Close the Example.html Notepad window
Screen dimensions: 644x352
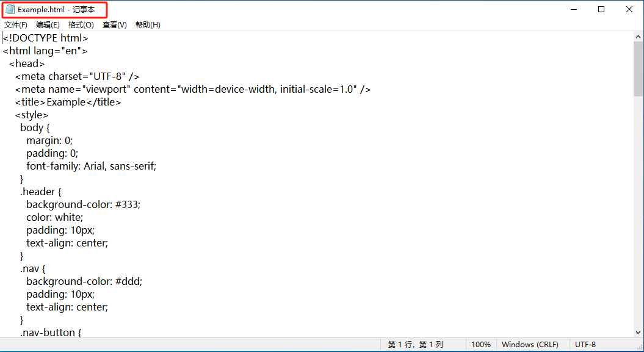coord(629,10)
